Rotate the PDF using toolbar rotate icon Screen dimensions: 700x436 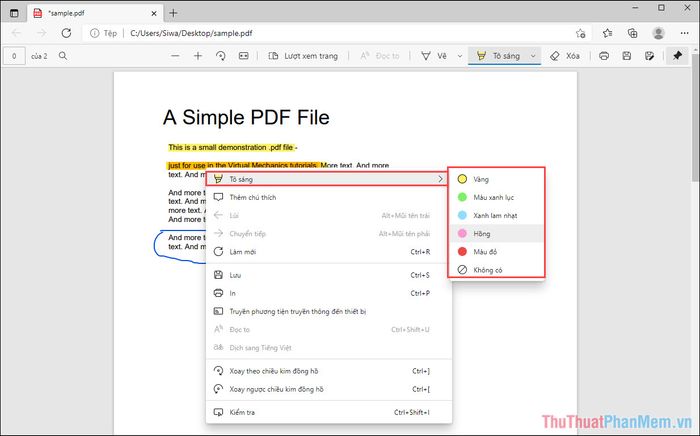tap(221, 56)
